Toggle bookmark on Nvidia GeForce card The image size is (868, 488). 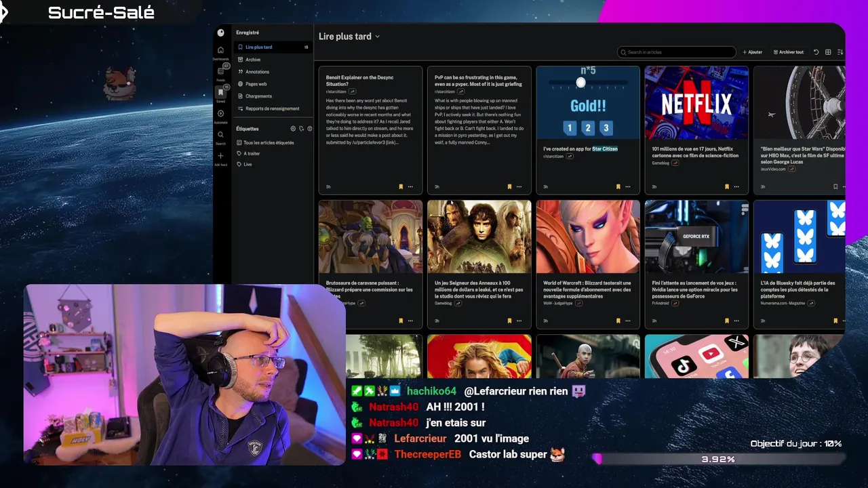click(726, 321)
